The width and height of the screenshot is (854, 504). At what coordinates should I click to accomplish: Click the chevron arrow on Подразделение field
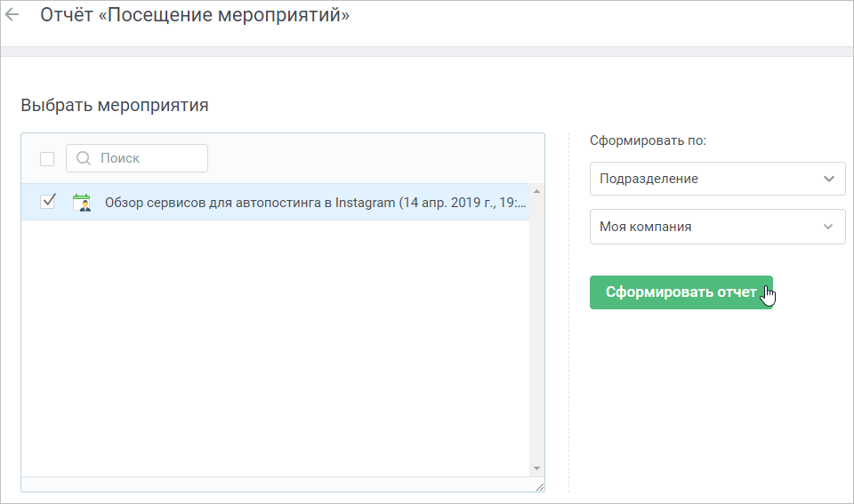tap(829, 179)
